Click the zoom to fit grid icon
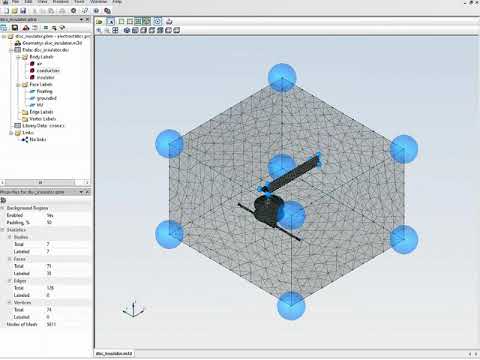Screen dimensions: 480x360 pyautogui.click(x=115, y=30)
